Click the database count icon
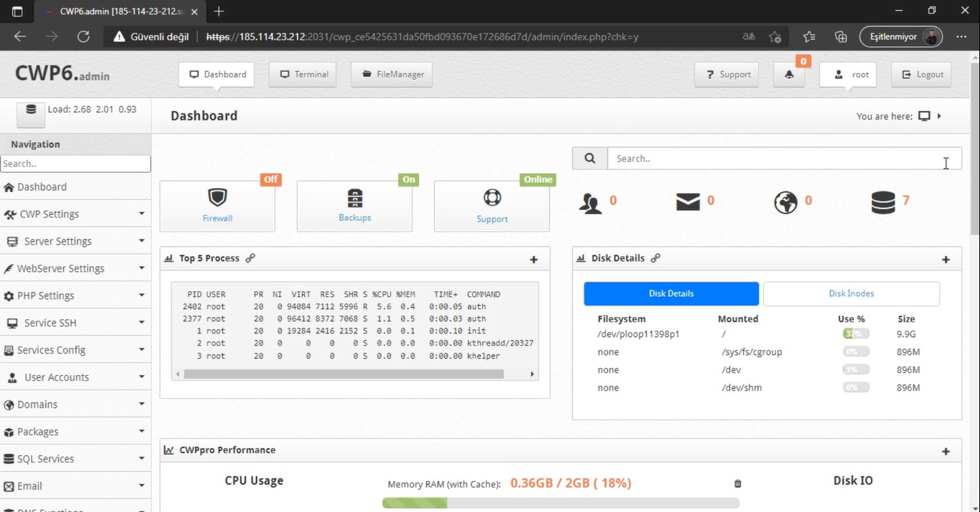The height and width of the screenshot is (512, 980). (x=883, y=203)
